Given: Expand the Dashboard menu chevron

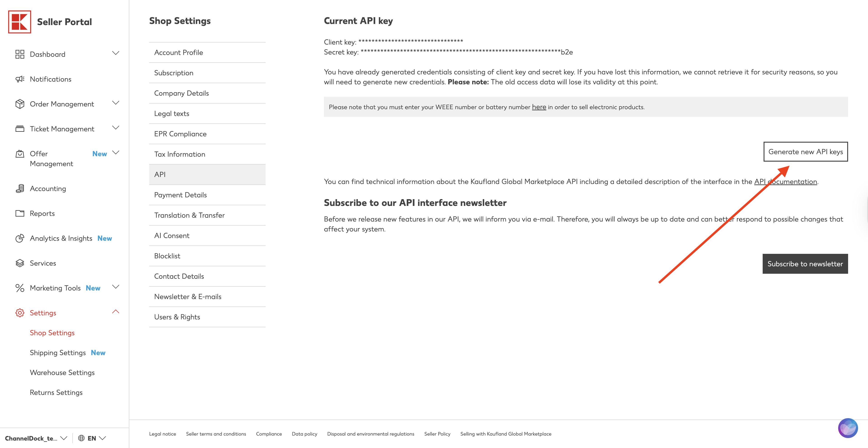Looking at the screenshot, I should [116, 53].
